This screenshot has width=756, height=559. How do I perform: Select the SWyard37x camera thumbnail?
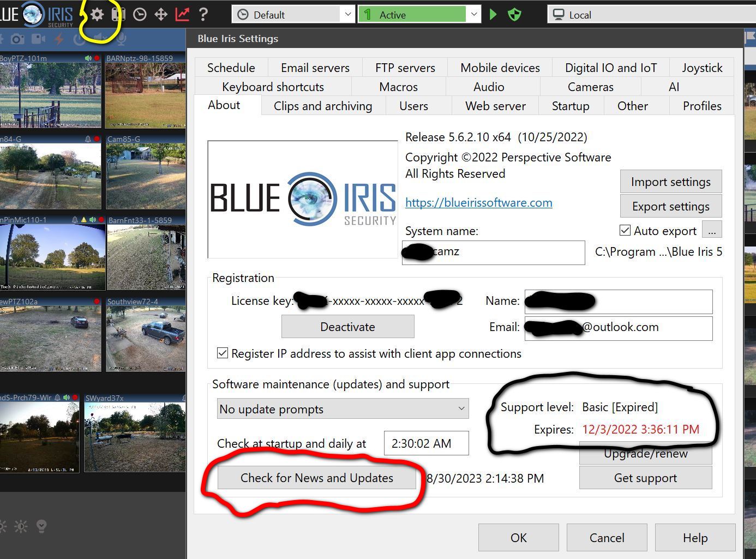[x=135, y=433]
